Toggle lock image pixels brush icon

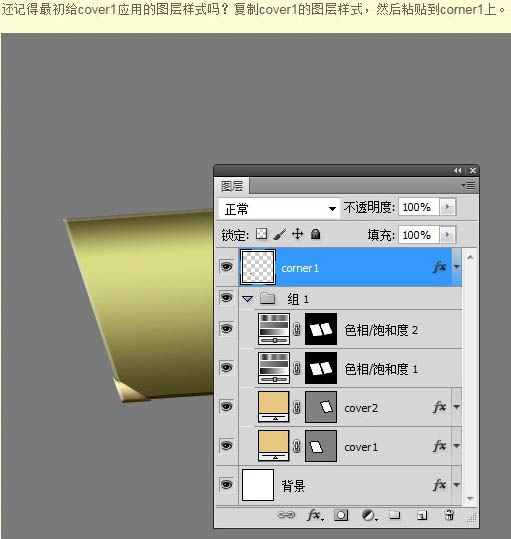point(280,234)
